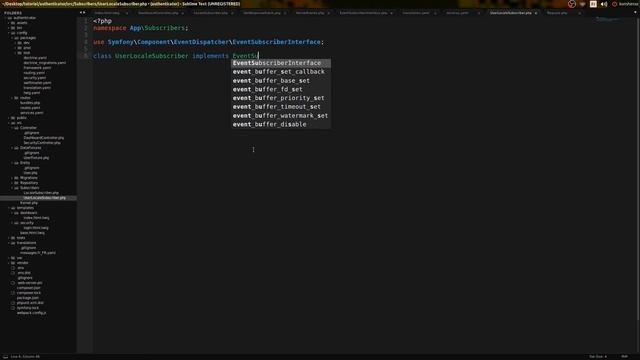
Task: Collapse the config folder
Action: click(9, 33)
